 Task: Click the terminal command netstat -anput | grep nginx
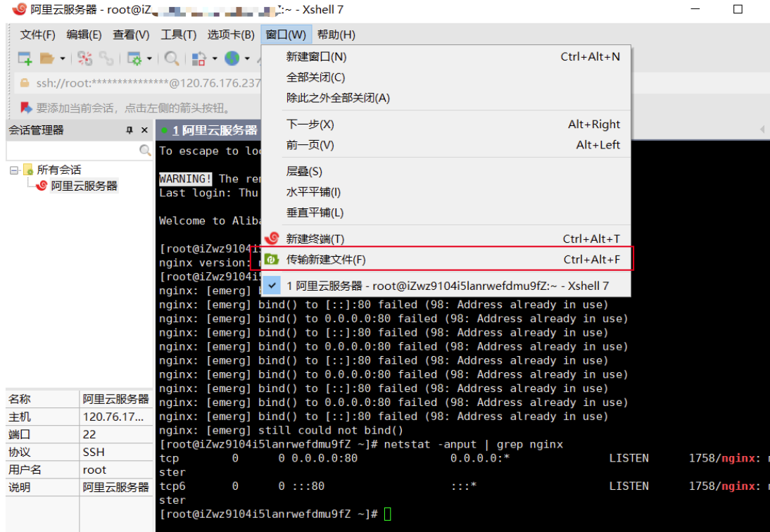(x=474, y=444)
